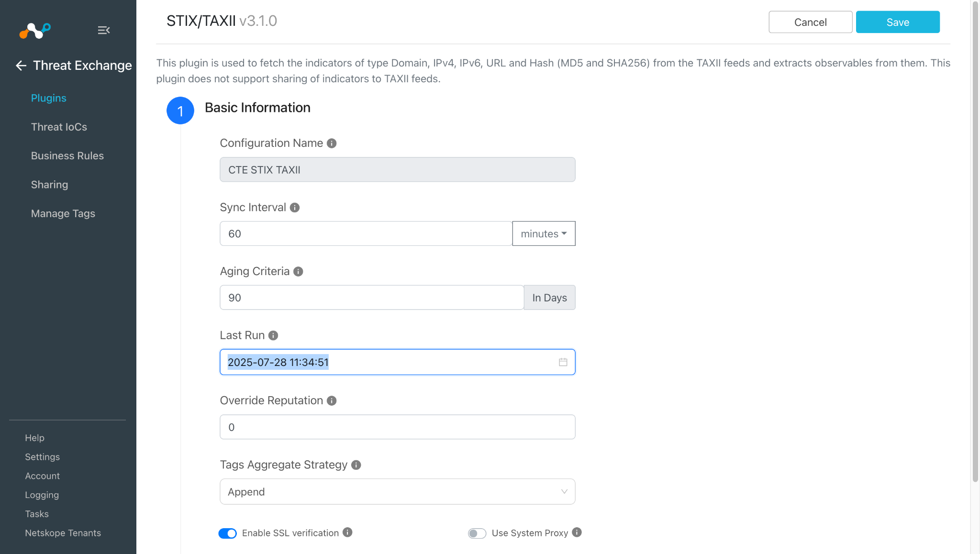Open the Configuration Name info icon
Viewport: 980px width, 554px height.
point(332,143)
